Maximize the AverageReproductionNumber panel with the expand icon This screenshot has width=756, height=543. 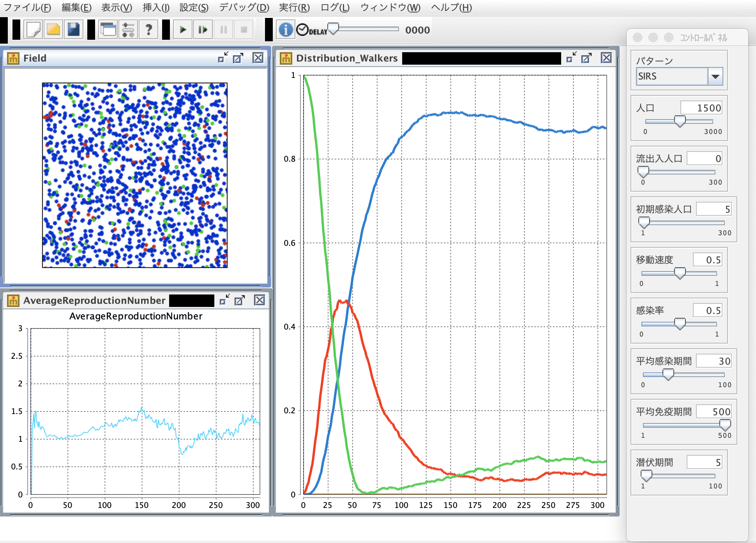pyautogui.click(x=240, y=300)
